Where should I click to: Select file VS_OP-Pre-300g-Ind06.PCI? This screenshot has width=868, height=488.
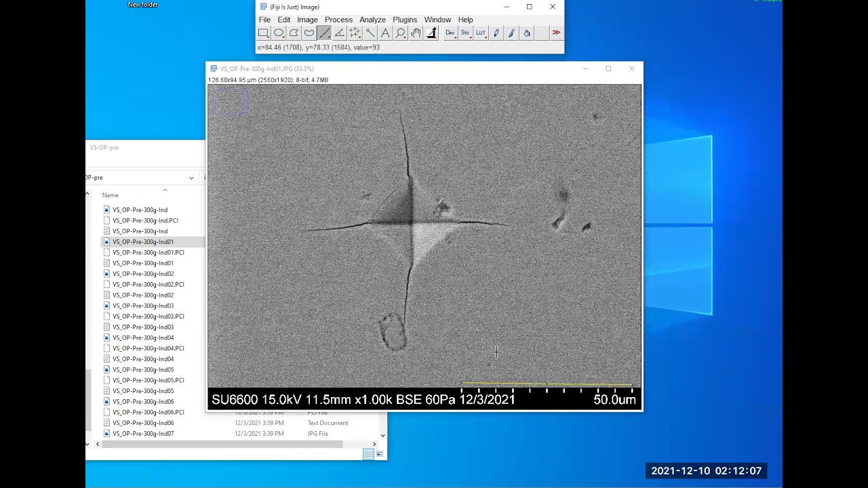click(148, 412)
